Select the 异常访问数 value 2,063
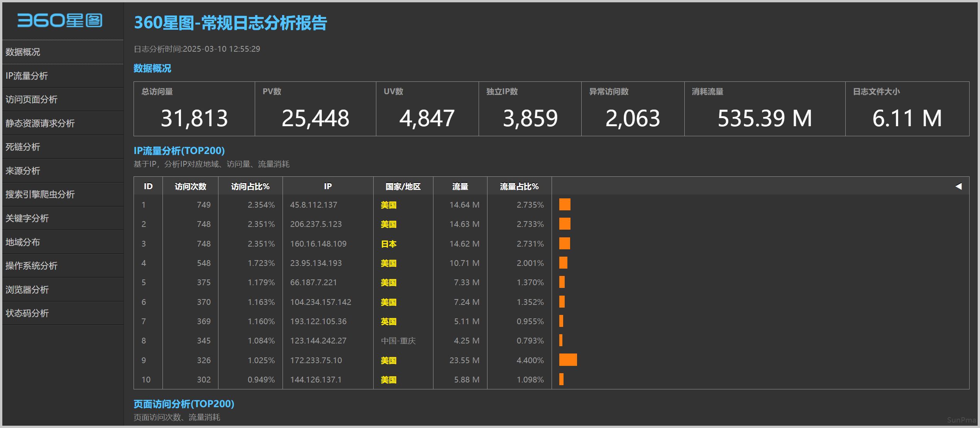 point(633,118)
